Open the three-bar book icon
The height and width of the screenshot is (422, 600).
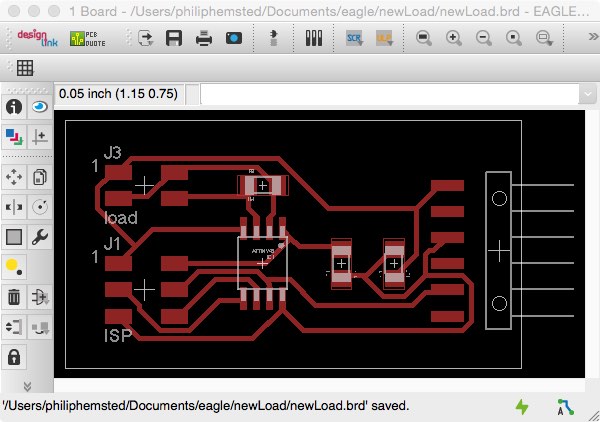[314, 38]
